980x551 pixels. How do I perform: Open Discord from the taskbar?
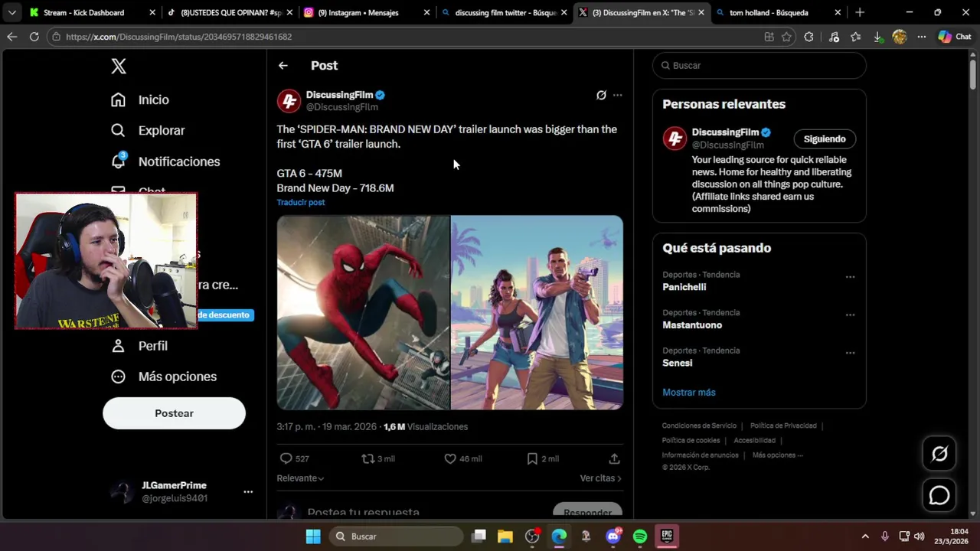613,536
